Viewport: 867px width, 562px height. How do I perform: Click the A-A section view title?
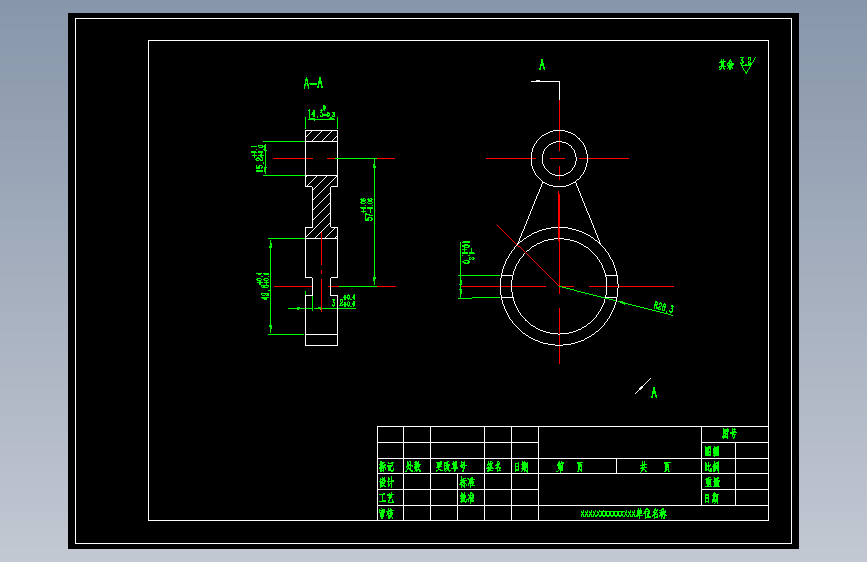[x=313, y=84]
